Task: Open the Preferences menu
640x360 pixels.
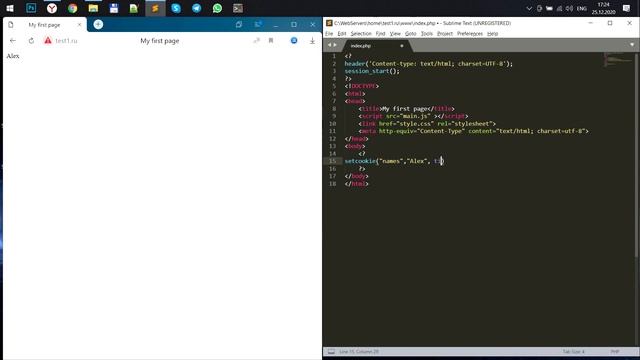Action: tap(469, 33)
